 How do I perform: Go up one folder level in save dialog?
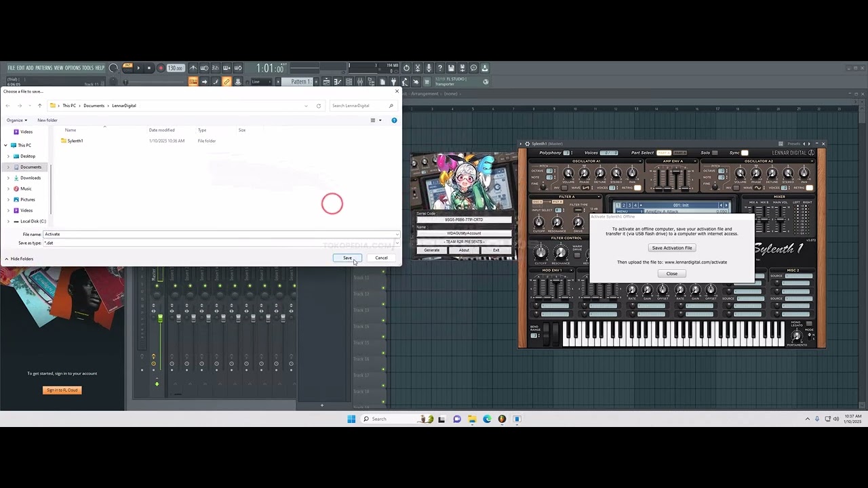[x=40, y=106]
